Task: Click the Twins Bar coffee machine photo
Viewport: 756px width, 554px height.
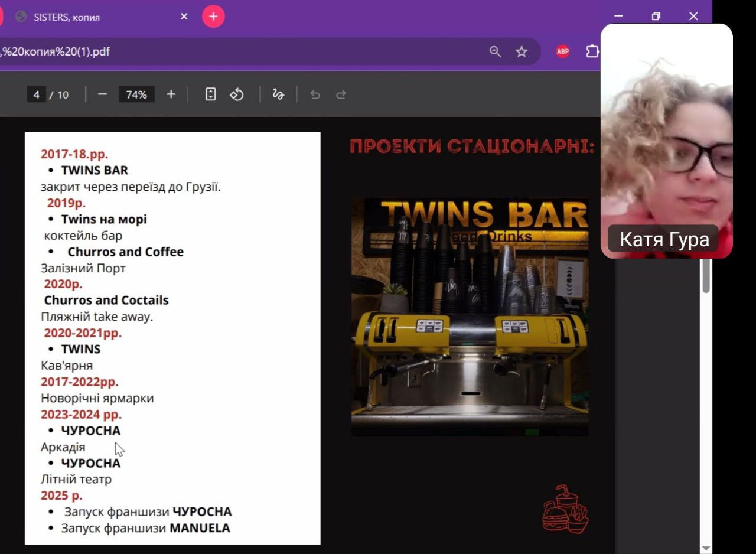Action: tap(470, 317)
